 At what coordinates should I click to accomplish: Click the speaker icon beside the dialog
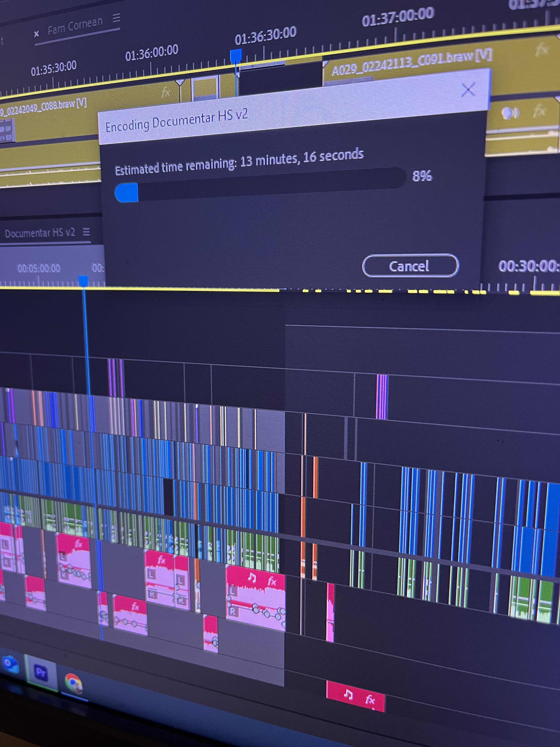(x=510, y=113)
